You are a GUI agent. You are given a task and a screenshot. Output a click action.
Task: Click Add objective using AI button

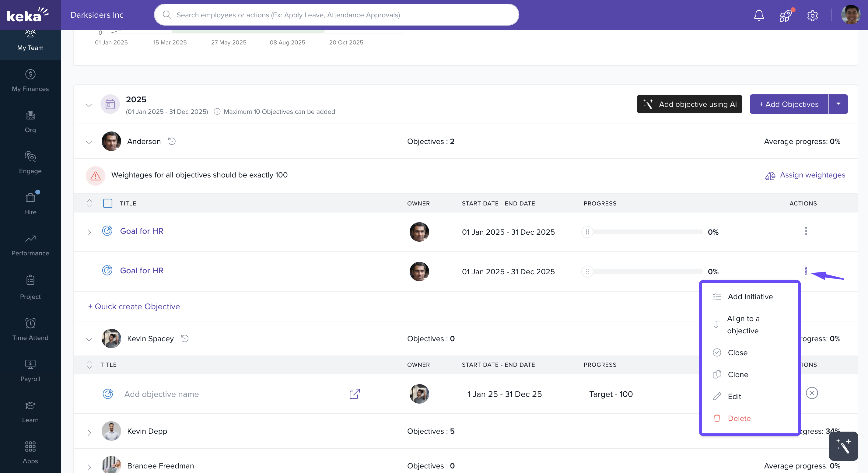tap(689, 104)
